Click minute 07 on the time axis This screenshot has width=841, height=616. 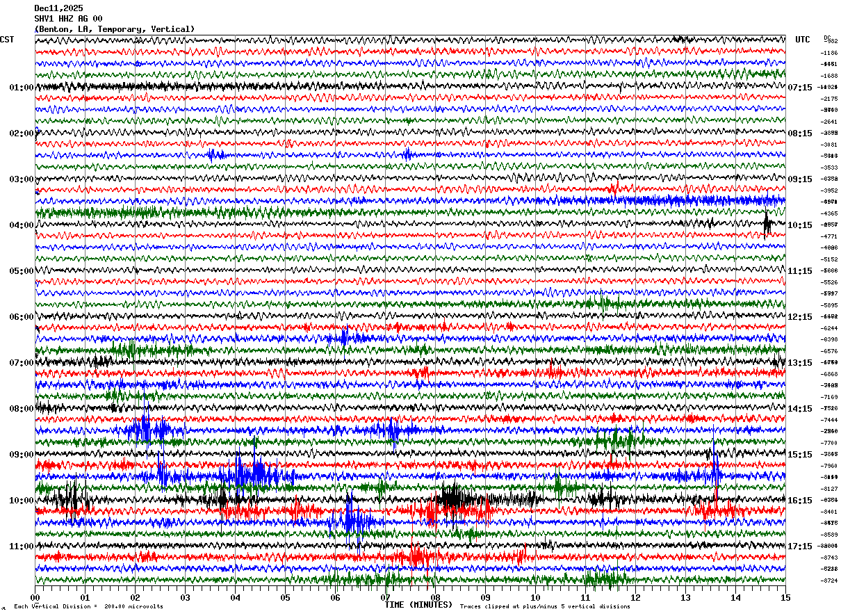385,597
